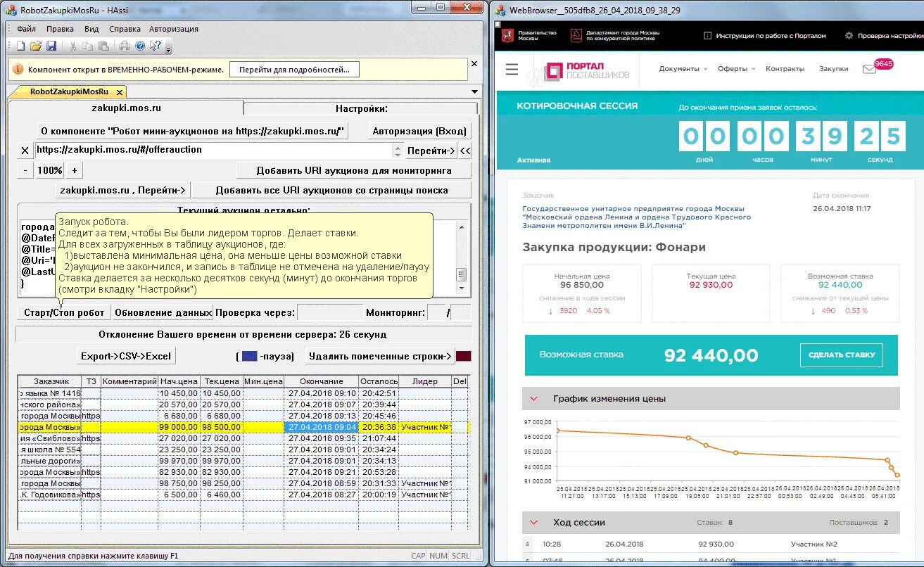This screenshot has height=567, width=924.
Task: Open the document tab list dropdown arrow
Action: point(474,91)
